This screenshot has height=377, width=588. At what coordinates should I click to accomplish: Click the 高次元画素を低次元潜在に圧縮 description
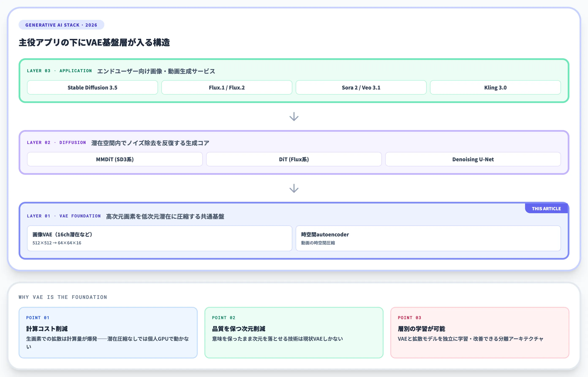165,216
